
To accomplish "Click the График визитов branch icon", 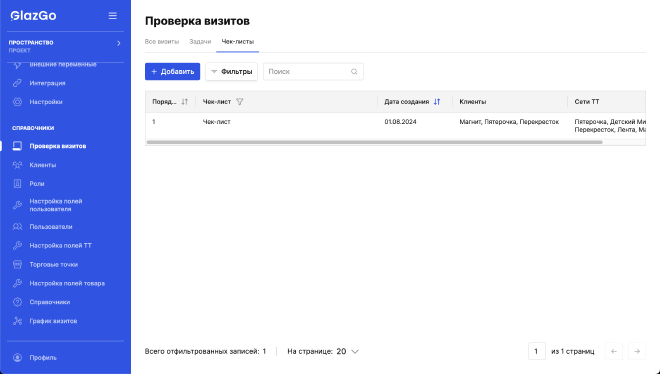I will 17,321.
